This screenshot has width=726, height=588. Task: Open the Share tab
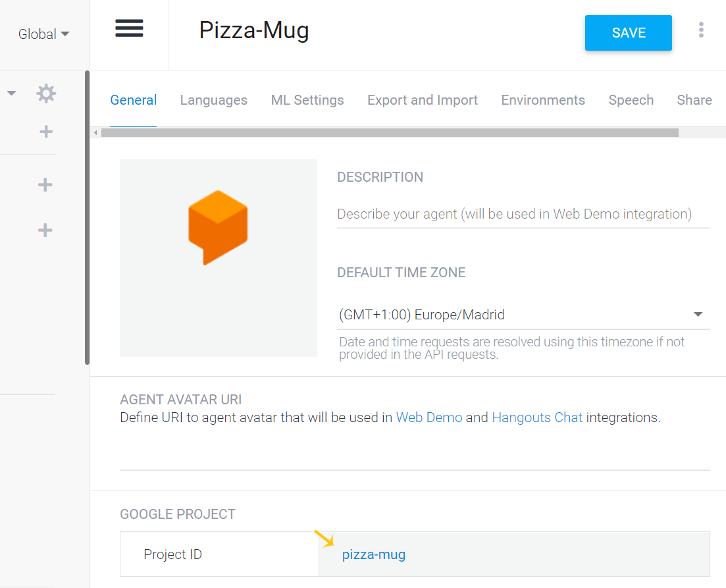pos(694,100)
